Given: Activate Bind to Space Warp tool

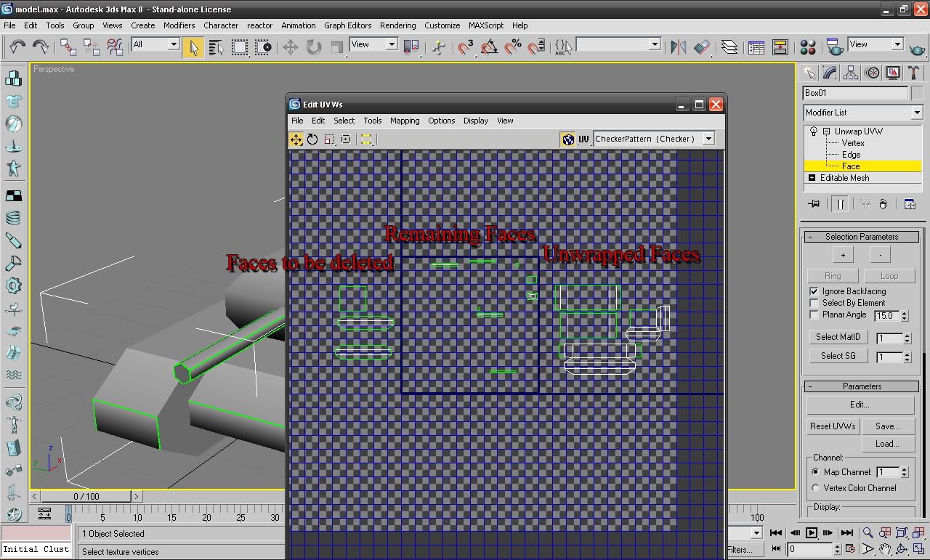Looking at the screenshot, I should [115, 47].
